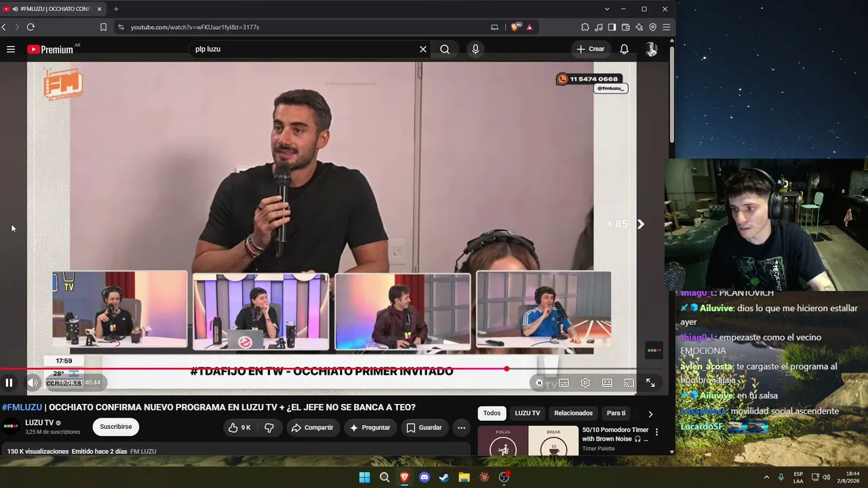Open more actions three-dot menu under the video
This screenshot has height=488, width=868.
pyautogui.click(x=461, y=428)
